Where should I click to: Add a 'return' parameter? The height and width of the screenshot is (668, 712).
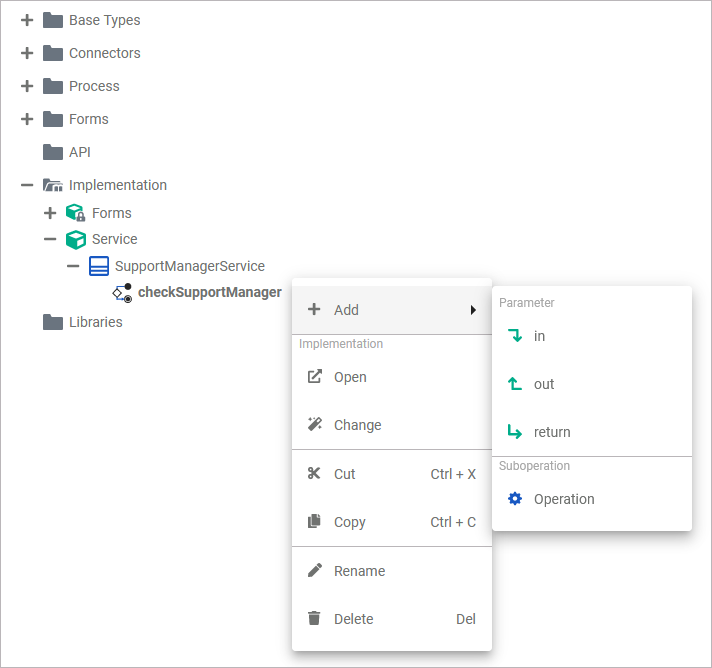point(592,432)
